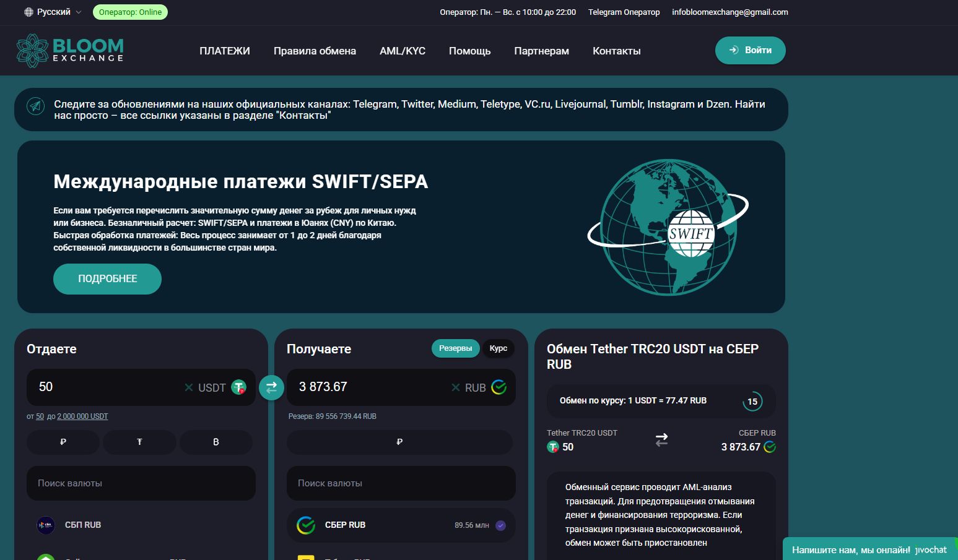Click the paper plane announcement icon
958x560 pixels.
(x=36, y=106)
